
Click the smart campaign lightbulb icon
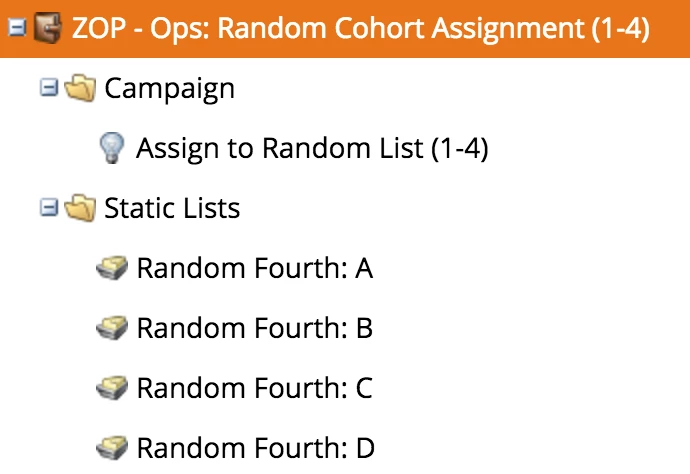(112, 148)
